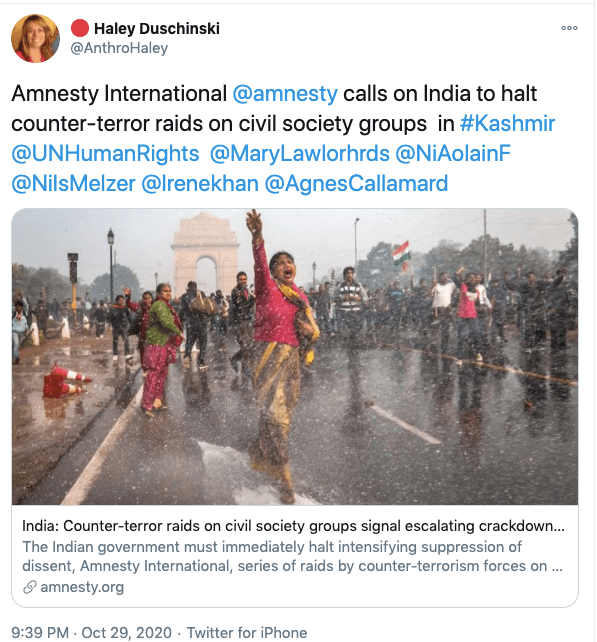Image resolution: width=597 pixels, height=642 pixels.
Task: Open the @amnesty mention
Action: coord(285,93)
